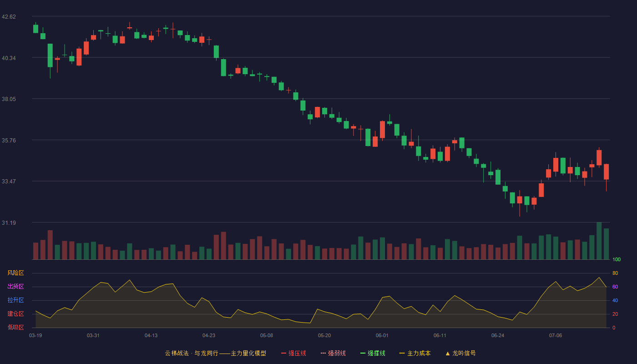Select the 风险区 zone label
637x364 pixels.
click(x=15, y=273)
